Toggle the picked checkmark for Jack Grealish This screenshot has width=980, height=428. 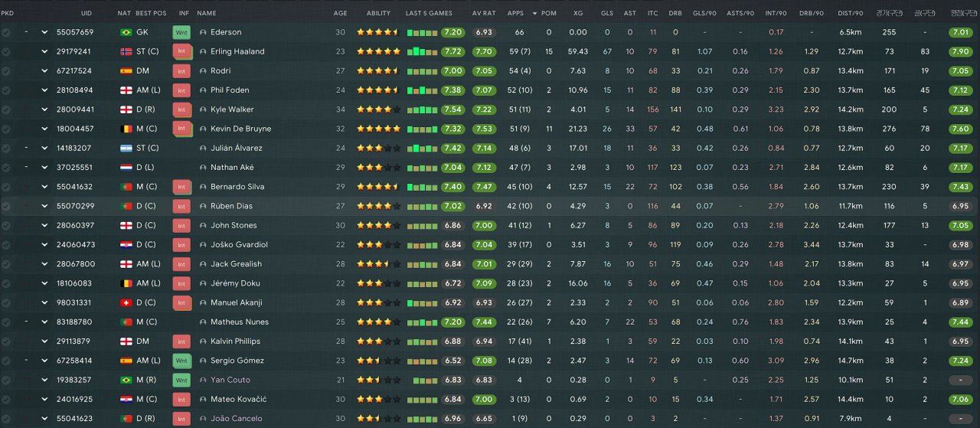point(6,264)
